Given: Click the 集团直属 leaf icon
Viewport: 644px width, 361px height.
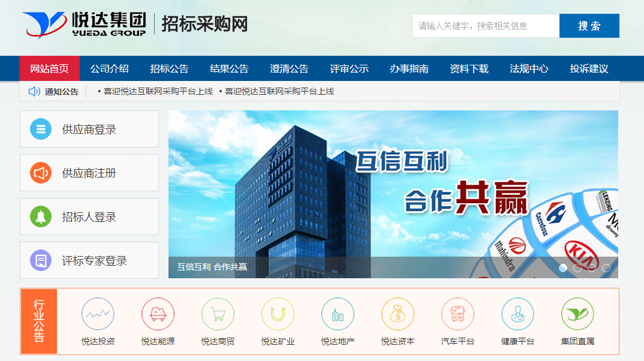Looking at the screenshot, I should click(577, 314).
